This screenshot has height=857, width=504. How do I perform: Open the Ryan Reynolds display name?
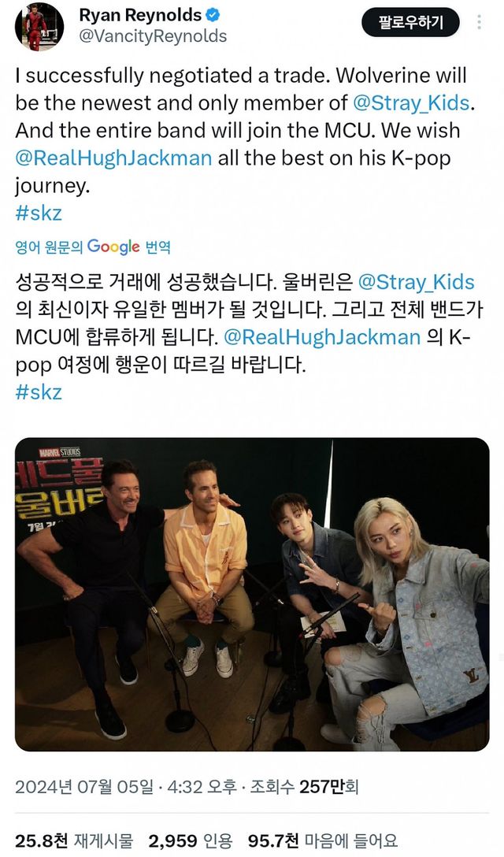[x=140, y=15]
